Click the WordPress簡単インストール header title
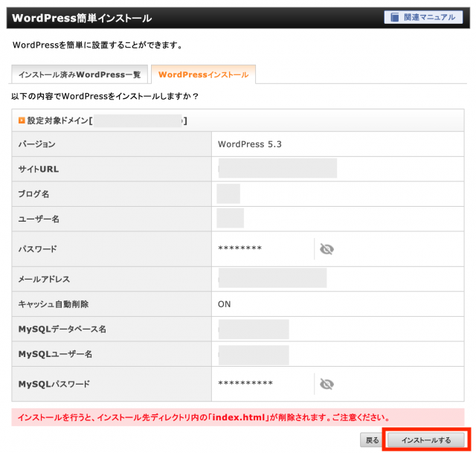This screenshot has width=476, height=453. coord(82,18)
